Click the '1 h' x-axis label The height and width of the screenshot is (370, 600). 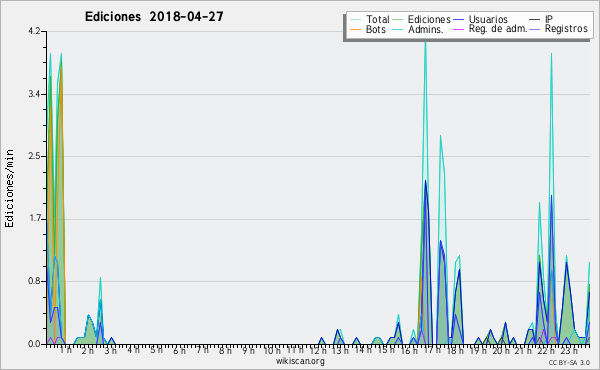tap(66, 350)
